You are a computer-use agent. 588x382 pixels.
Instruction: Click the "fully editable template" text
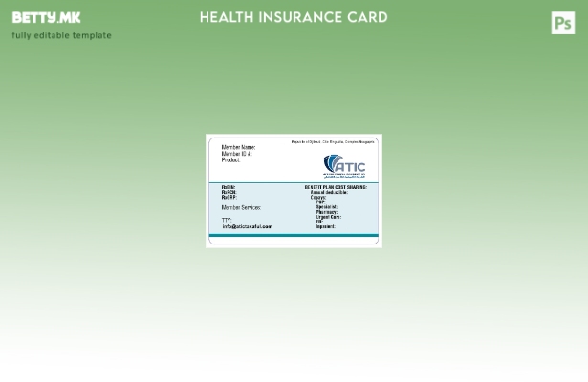click(x=61, y=35)
